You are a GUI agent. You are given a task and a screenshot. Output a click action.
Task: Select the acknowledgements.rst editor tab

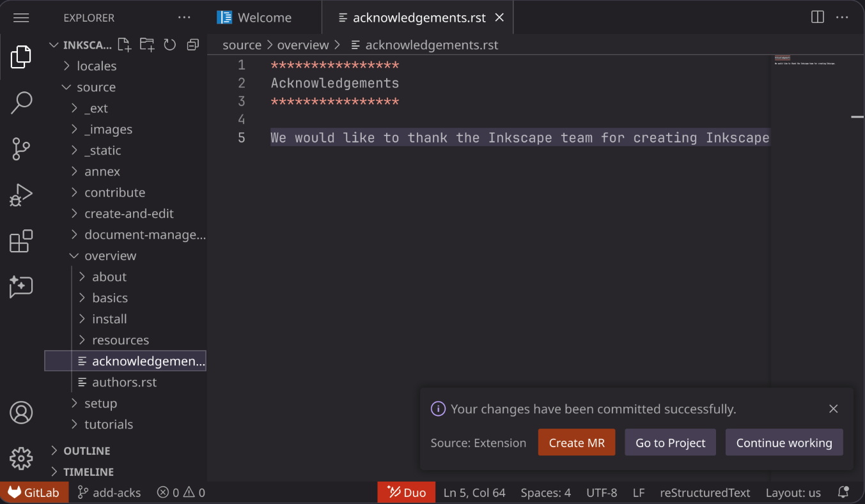click(x=417, y=18)
